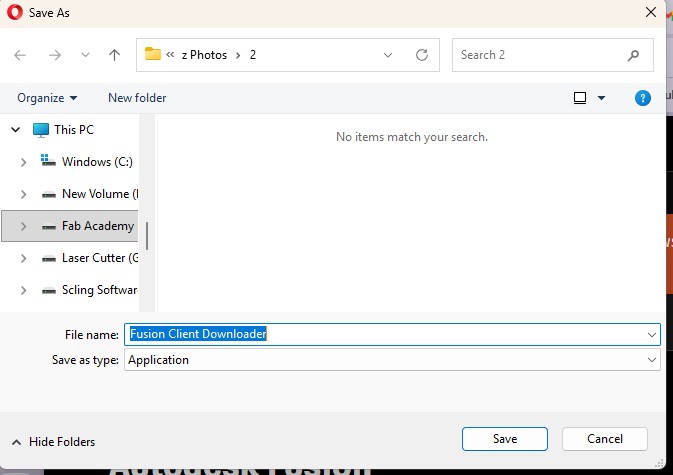This screenshot has width=673, height=475.
Task: Expand the breadcrumb arrow after z Photos
Action: point(238,55)
